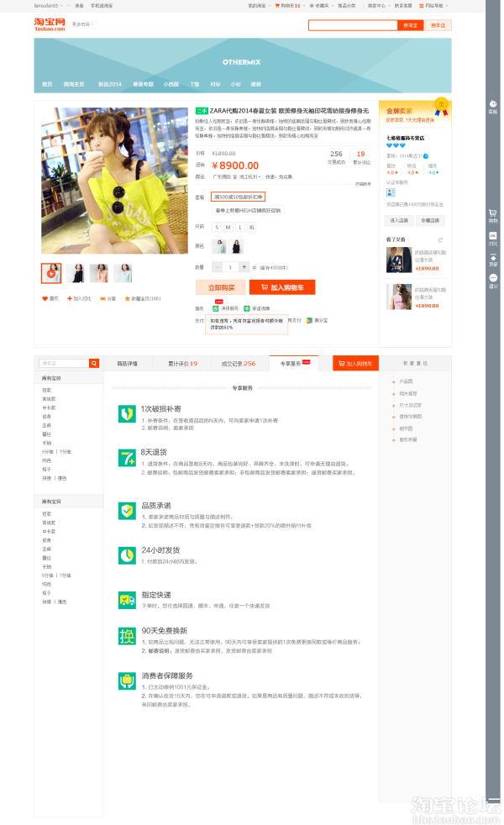Image resolution: width=504 pixels, height=825 pixels.
Task: Click the 1次破损补寄 shield icon
Action: click(x=128, y=414)
